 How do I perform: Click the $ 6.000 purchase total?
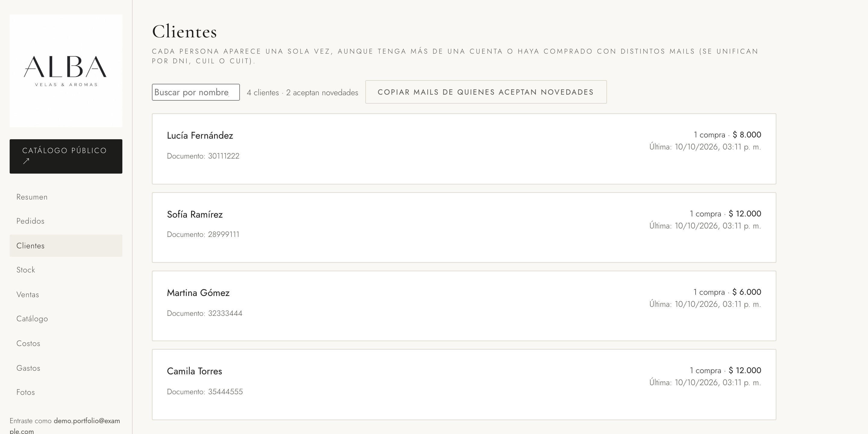(747, 292)
